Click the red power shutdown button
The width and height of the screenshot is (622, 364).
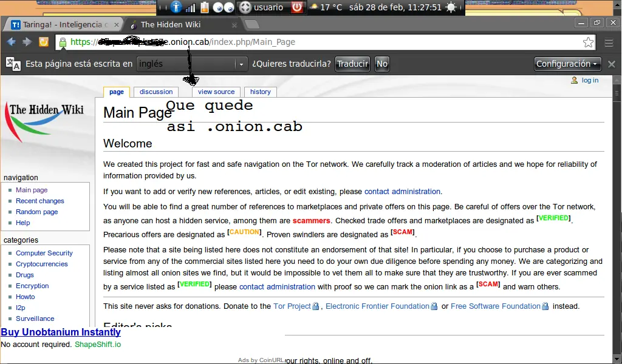coord(296,7)
